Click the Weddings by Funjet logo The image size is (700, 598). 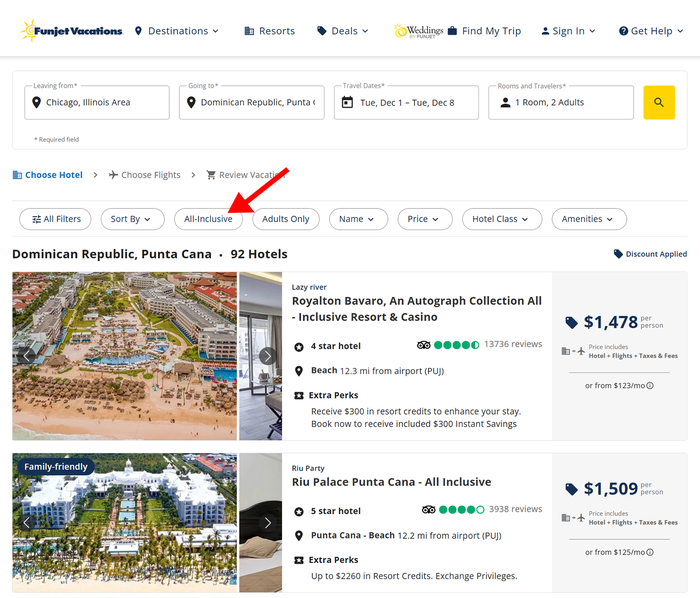coord(419,31)
